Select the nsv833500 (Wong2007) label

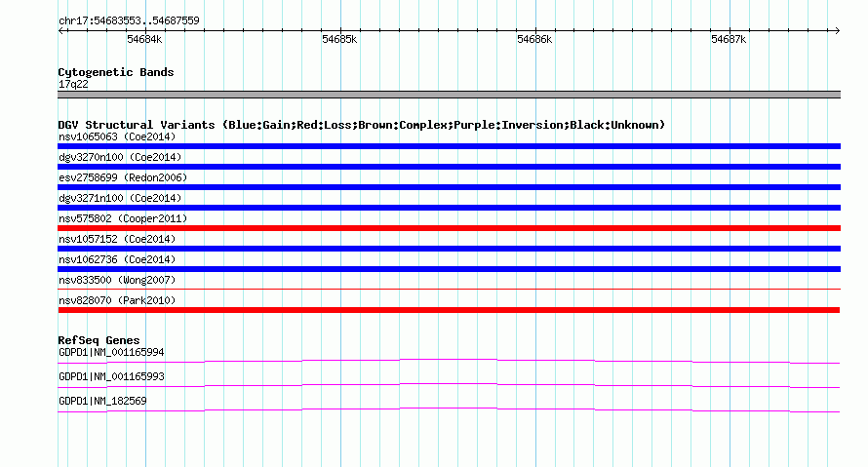pos(117,280)
